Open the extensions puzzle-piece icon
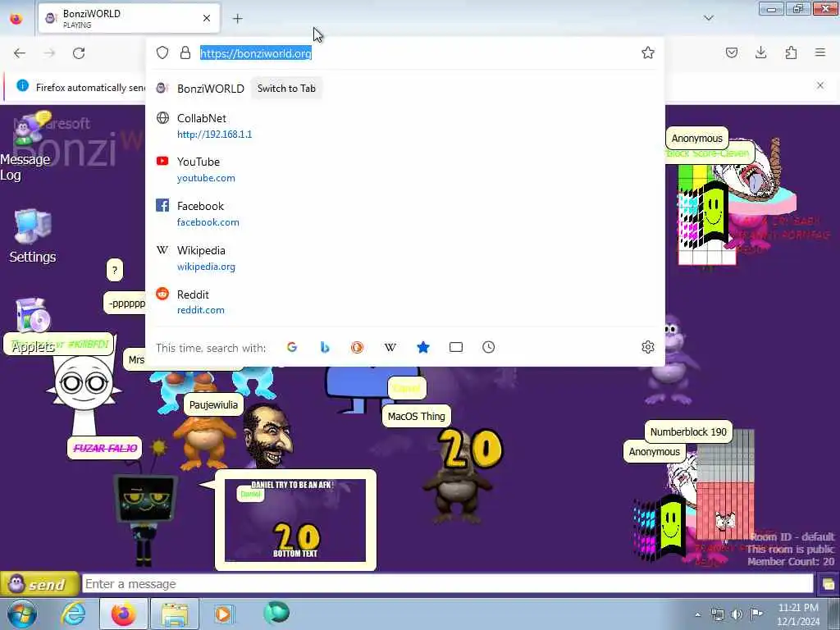The width and height of the screenshot is (840, 630). coord(791,52)
